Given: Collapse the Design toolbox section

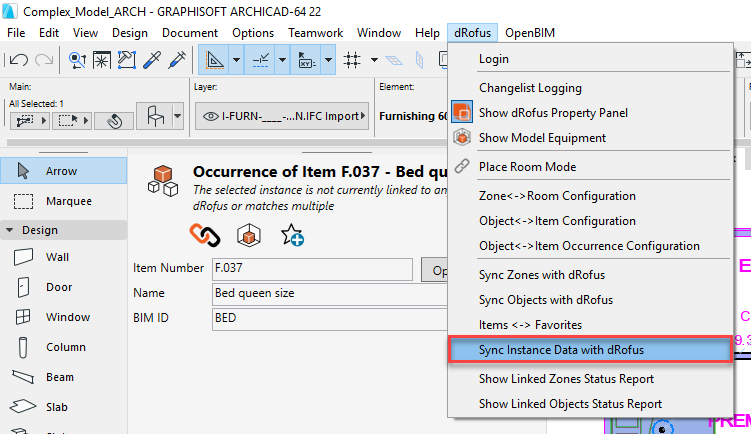Looking at the screenshot, I should [x=11, y=230].
